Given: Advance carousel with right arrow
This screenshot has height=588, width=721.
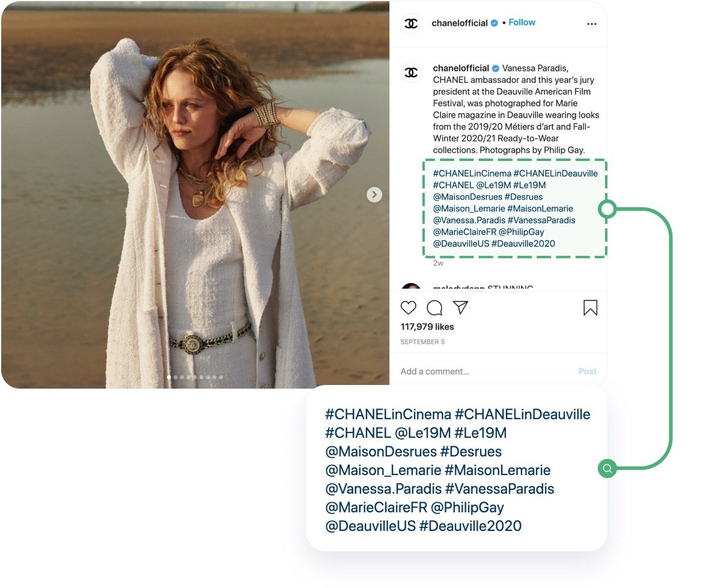Looking at the screenshot, I should tap(374, 195).
